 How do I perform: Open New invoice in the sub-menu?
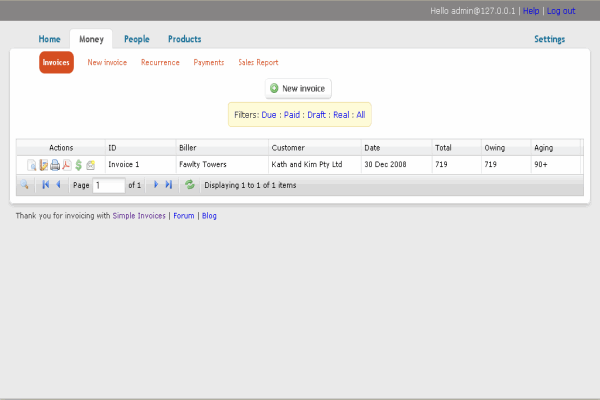coord(107,62)
